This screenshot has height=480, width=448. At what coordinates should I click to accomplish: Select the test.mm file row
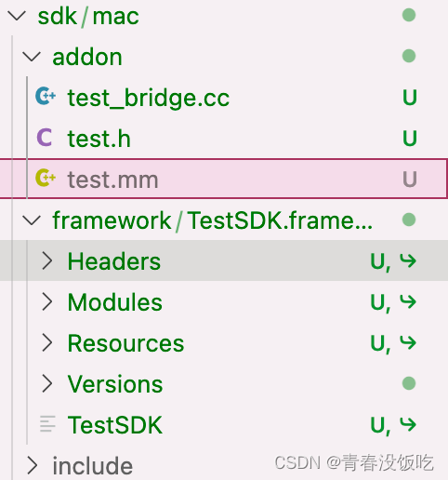(224, 179)
